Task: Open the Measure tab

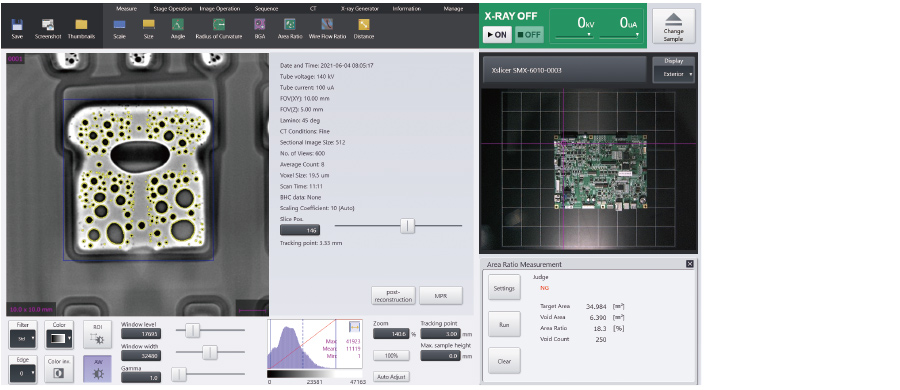Action: [x=126, y=9]
